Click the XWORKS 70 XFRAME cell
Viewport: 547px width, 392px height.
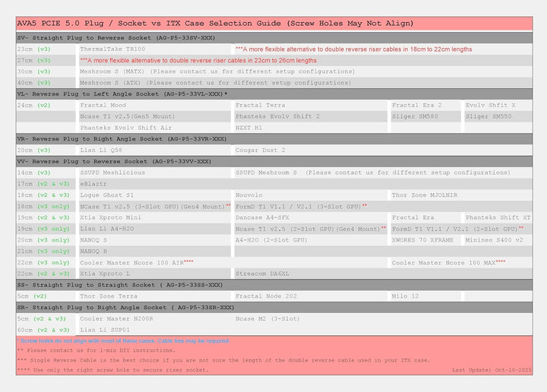point(422,239)
